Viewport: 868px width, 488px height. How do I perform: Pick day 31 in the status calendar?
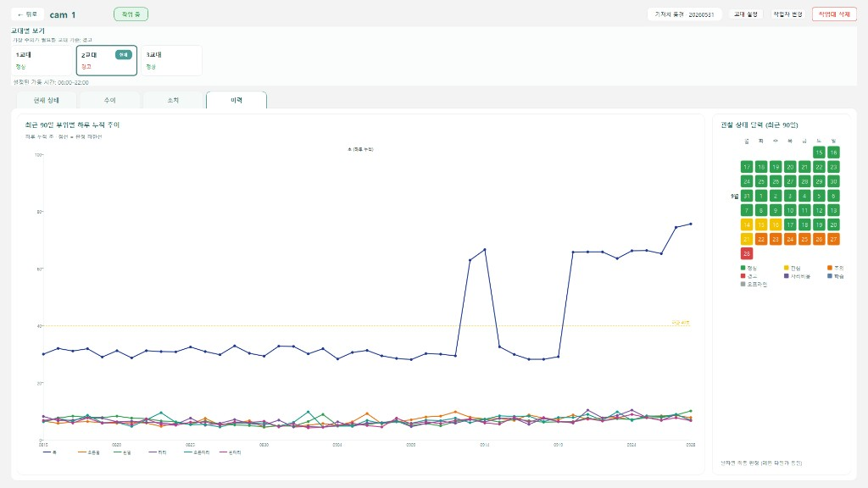(747, 196)
